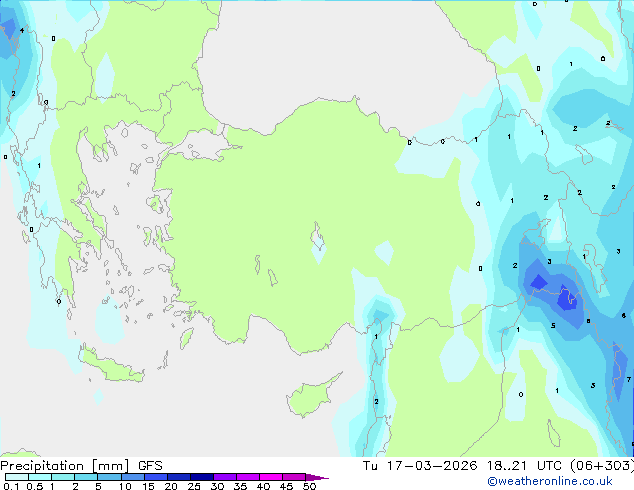Click the '0.1' legend label
This screenshot has width=634, height=490.
pyautogui.click(x=11, y=486)
